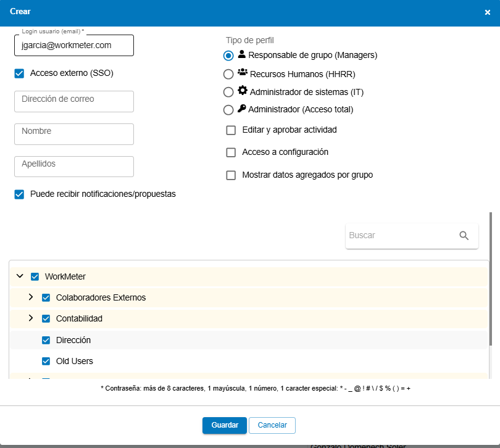Select the Administrador (Acceso total) profile
Screen dimensions: 500x448
[x=228, y=109]
